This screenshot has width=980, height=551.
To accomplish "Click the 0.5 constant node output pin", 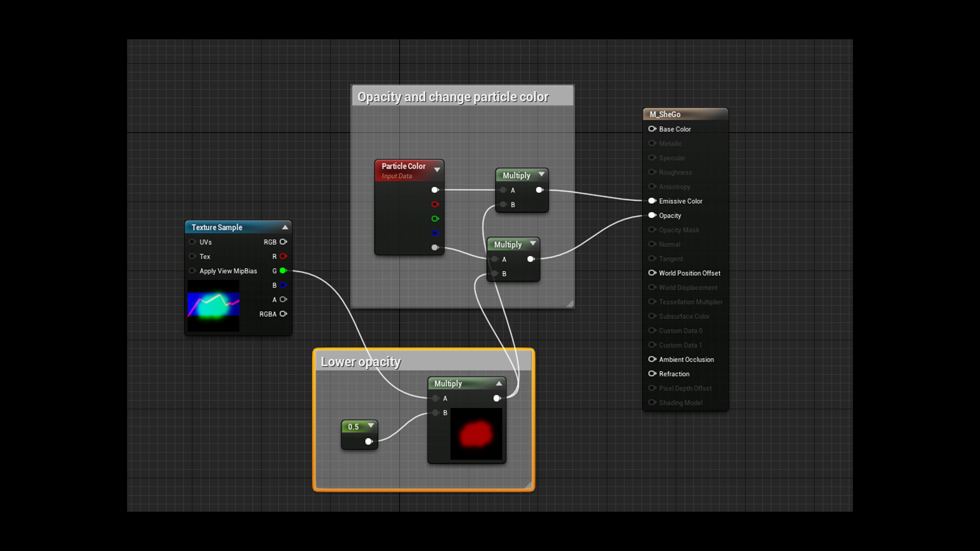I will point(369,441).
